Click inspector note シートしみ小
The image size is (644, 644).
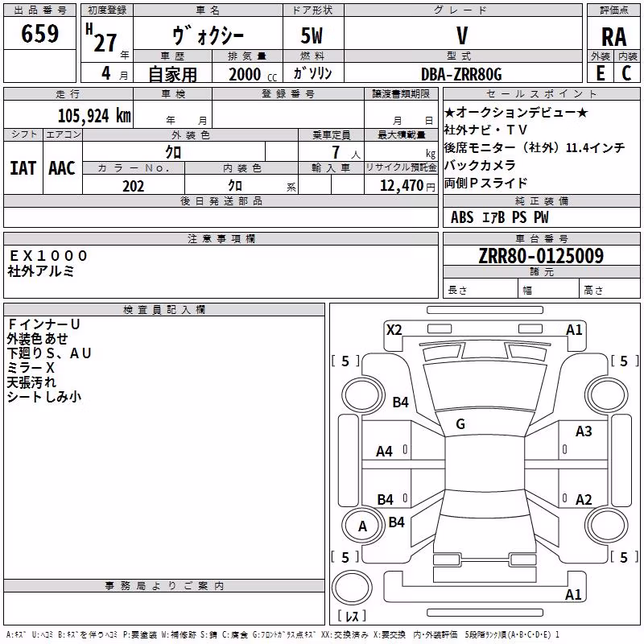[44, 397]
